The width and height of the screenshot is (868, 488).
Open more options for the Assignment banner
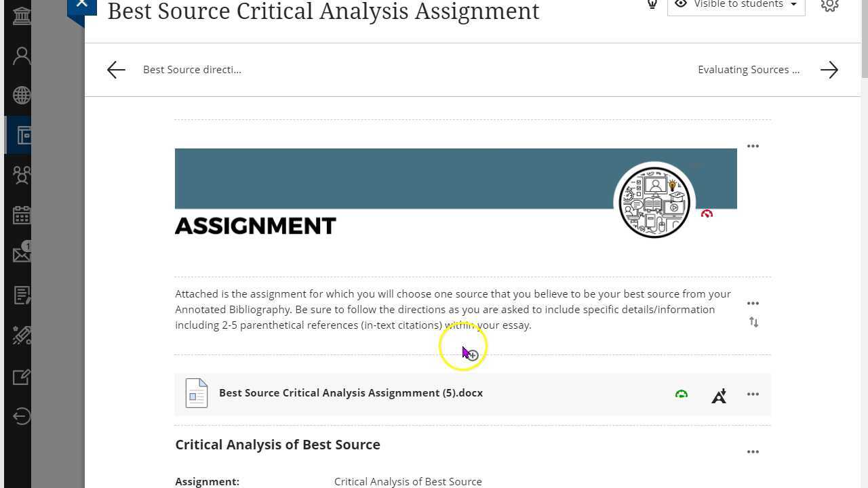[753, 146]
